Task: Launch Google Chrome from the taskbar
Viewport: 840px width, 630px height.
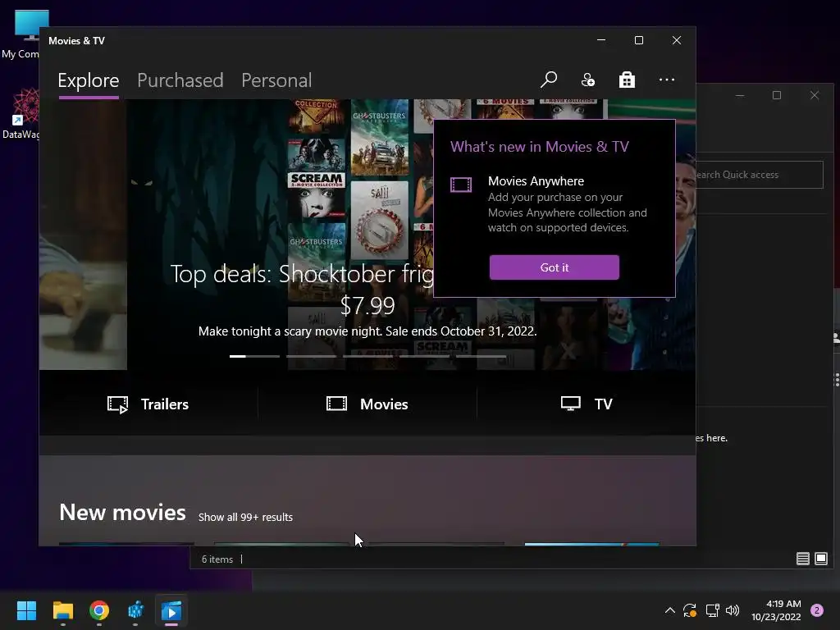Action: point(99,610)
